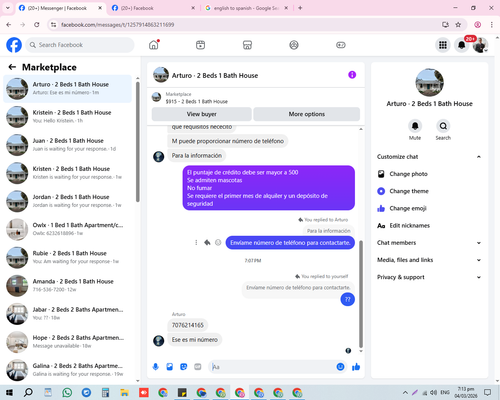Click the Facebook logo icon

click(x=14, y=45)
